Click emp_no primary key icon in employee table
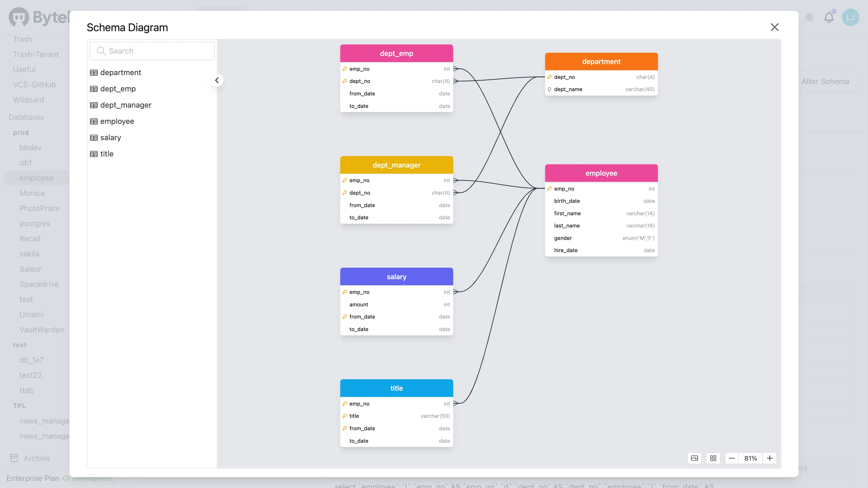Viewport: 868px width, 488px height. point(549,189)
